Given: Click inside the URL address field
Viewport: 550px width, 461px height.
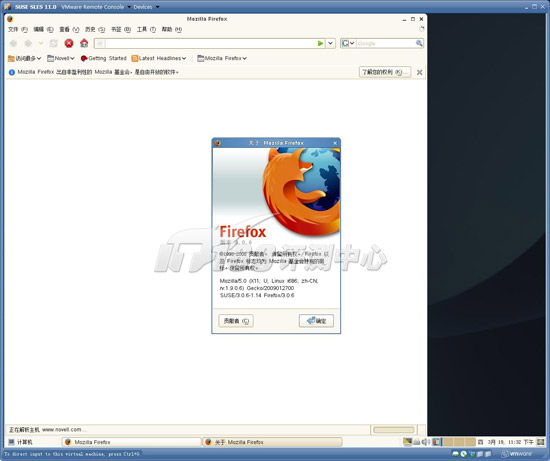Looking at the screenshot, I should (210, 44).
